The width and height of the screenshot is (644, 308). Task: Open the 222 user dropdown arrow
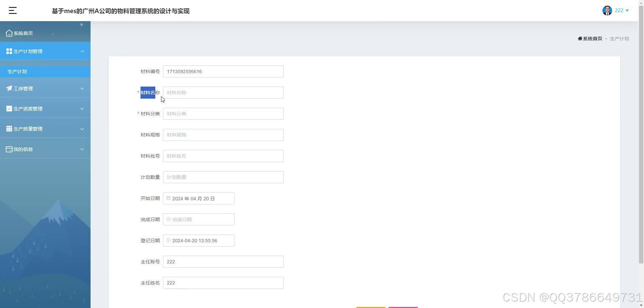[x=627, y=11]
